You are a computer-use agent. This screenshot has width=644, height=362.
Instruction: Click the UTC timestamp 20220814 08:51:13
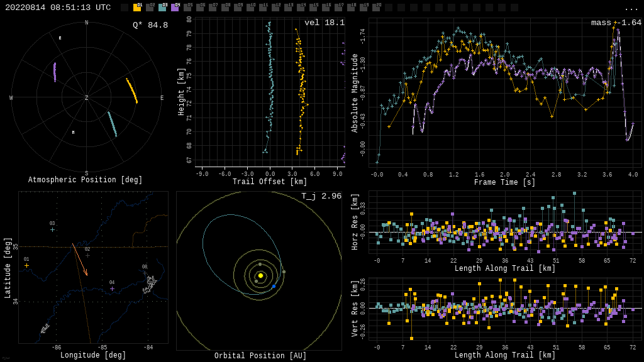pos(58,8)
